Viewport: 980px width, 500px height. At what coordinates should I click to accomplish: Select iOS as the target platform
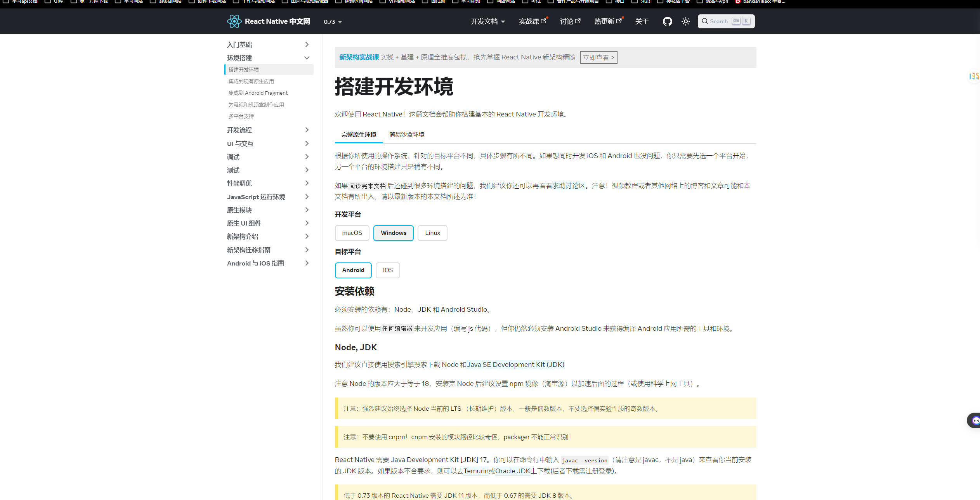388,270
